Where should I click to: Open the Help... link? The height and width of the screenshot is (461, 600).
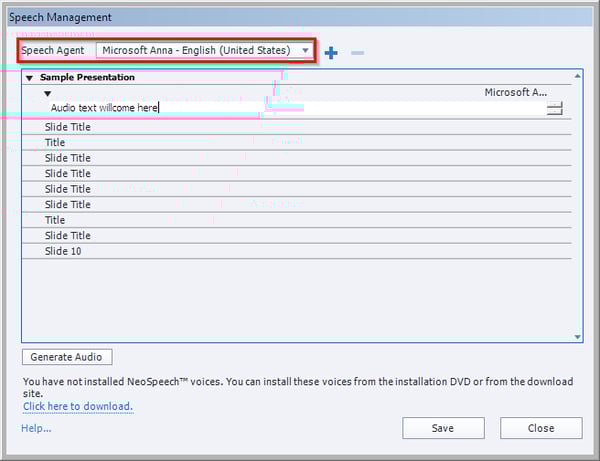click(x=36, y=428)
